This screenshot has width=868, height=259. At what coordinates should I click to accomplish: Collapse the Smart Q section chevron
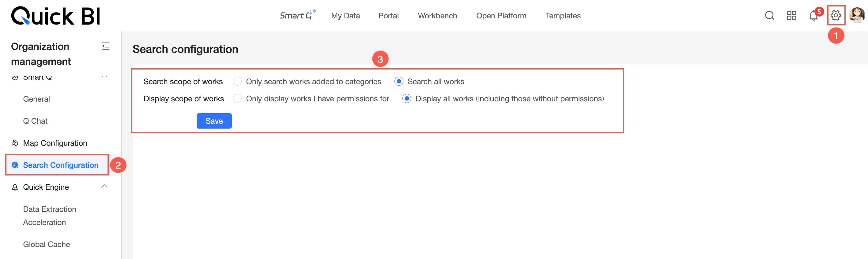(x=104, y=77)
